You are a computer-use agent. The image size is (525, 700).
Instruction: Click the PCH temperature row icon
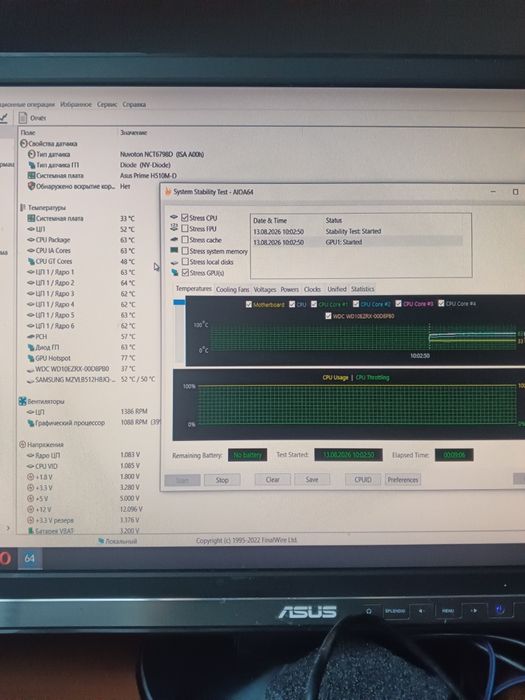pyautogui.click(x=31, y=336)
